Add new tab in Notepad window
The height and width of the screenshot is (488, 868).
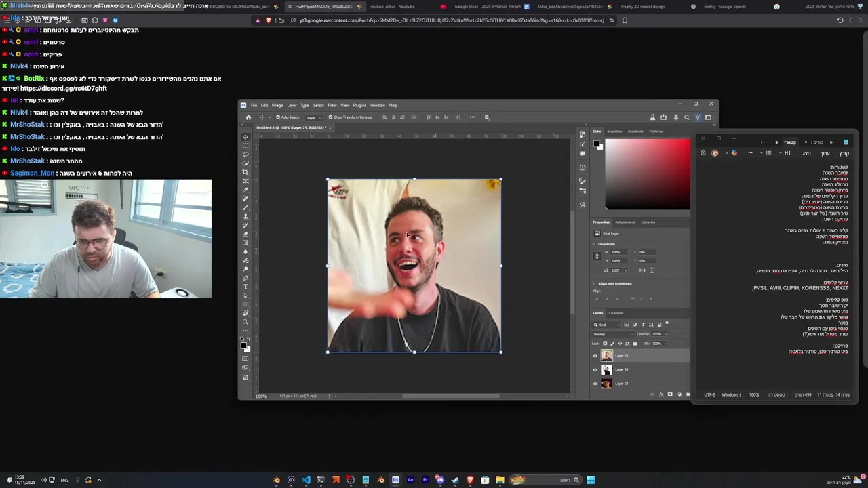[x=762, y=142]
